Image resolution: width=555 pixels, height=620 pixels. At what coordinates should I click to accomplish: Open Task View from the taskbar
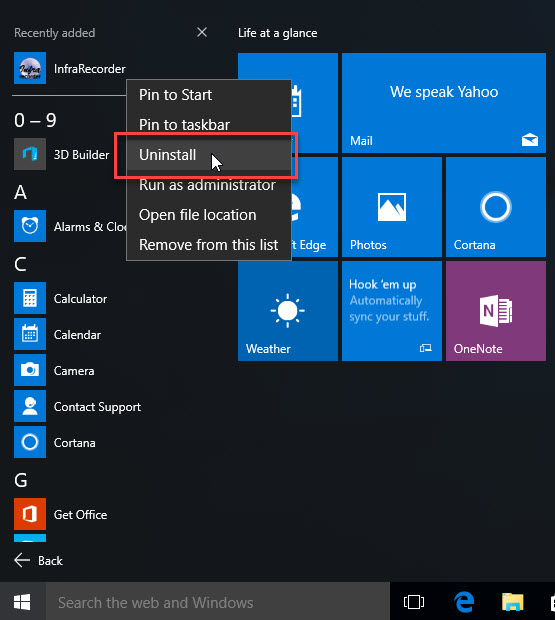pyautogui.click(x=414, y=602)
